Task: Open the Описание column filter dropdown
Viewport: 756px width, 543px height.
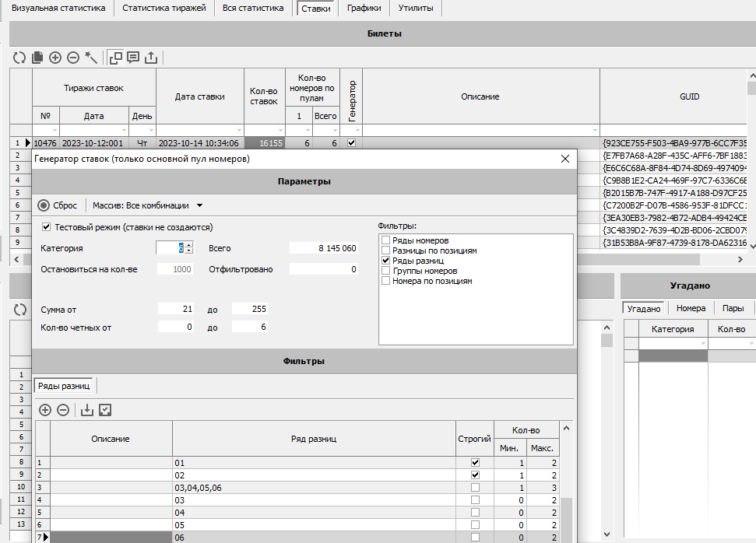Action: (x=595, y=131)
